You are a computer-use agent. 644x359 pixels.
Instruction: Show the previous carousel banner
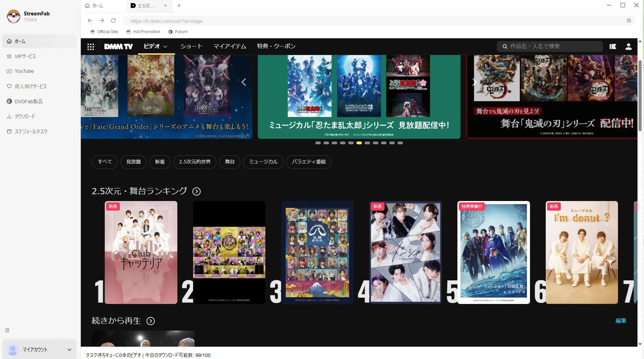pos(244,82)
